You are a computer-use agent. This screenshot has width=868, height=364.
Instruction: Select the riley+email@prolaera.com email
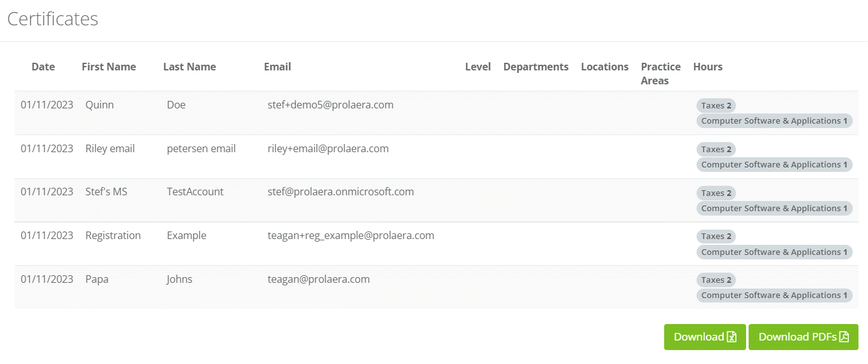pos(328,149)
